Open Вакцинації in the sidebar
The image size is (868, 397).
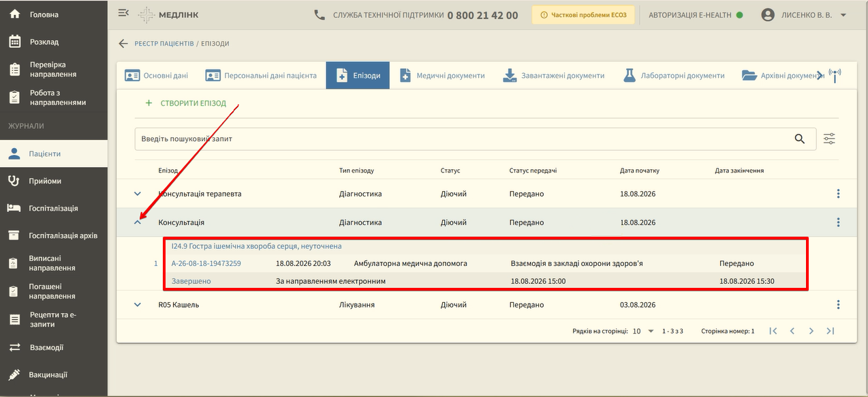54,374
